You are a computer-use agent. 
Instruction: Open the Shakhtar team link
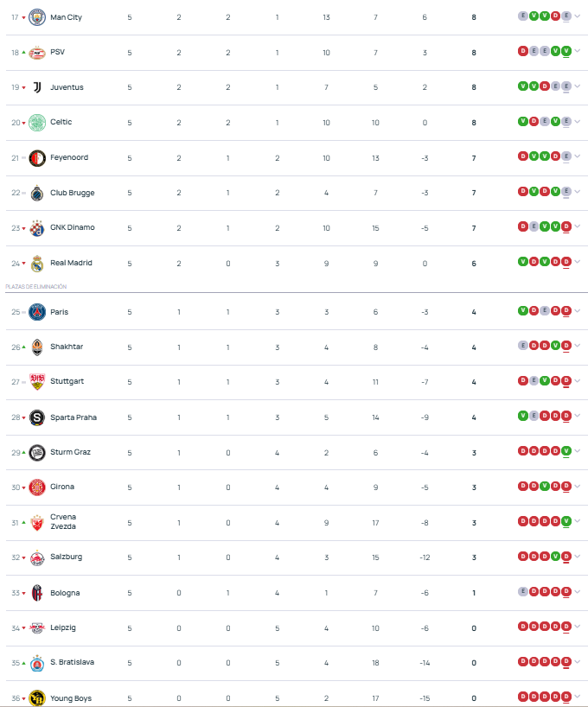(67, 347)
